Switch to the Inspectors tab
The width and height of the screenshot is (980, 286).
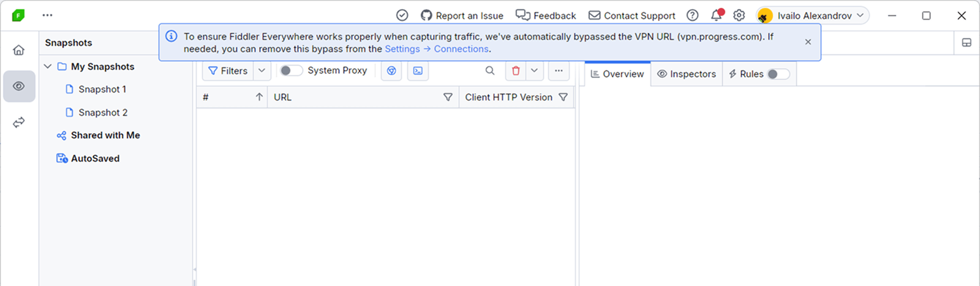point(686,74)
